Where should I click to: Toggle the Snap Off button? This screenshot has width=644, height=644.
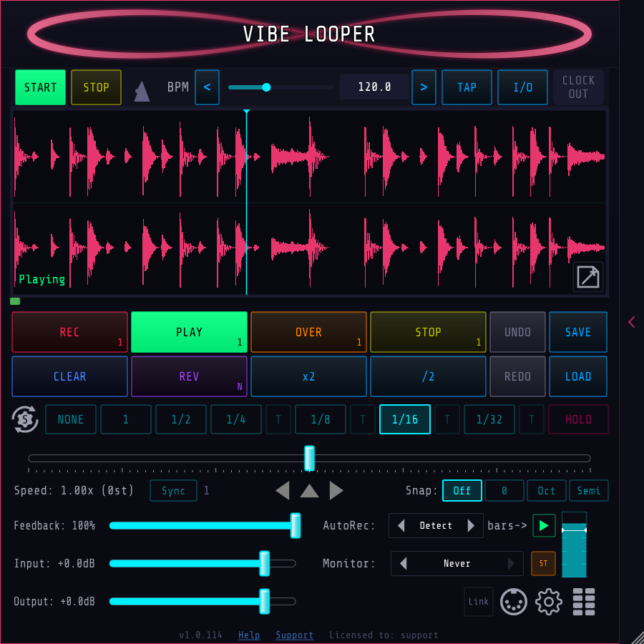click(462, 491)
